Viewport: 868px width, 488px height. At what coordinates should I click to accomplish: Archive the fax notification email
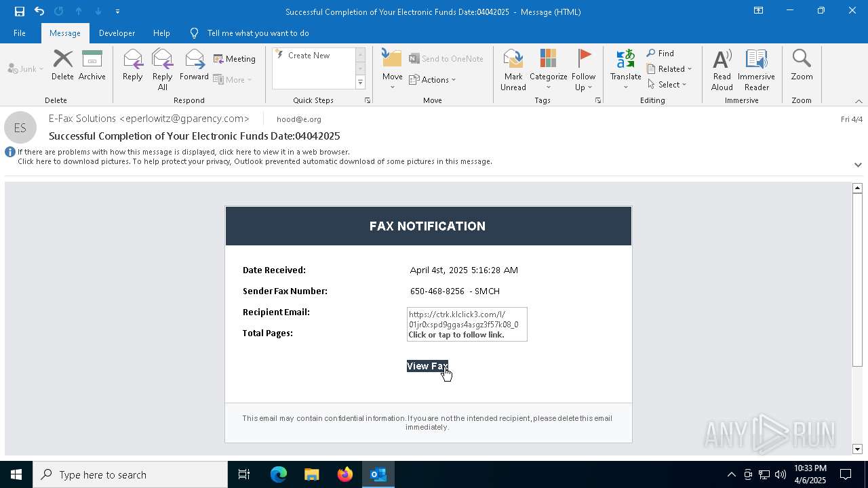point(92,65)
